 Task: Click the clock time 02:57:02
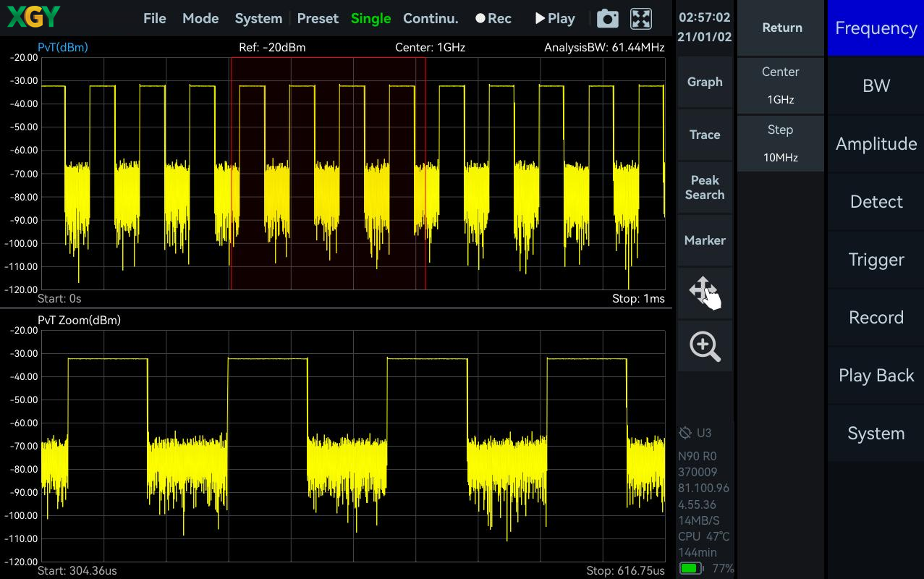pos(705,17)
